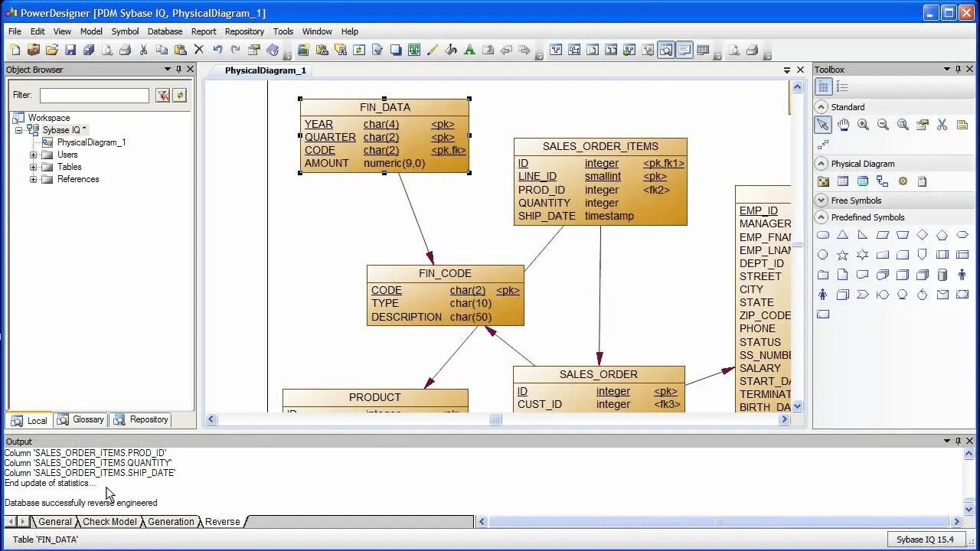Select the Pointer tool in Toolbox
Viewport: 980px width, 551px height.
tap(823, 125)
